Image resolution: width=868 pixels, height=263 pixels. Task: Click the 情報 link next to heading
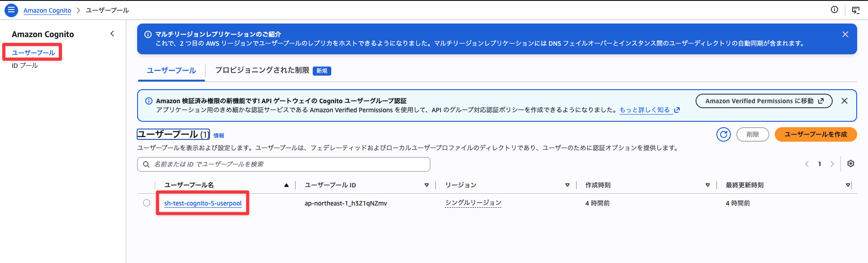click(x=219, y=136)
